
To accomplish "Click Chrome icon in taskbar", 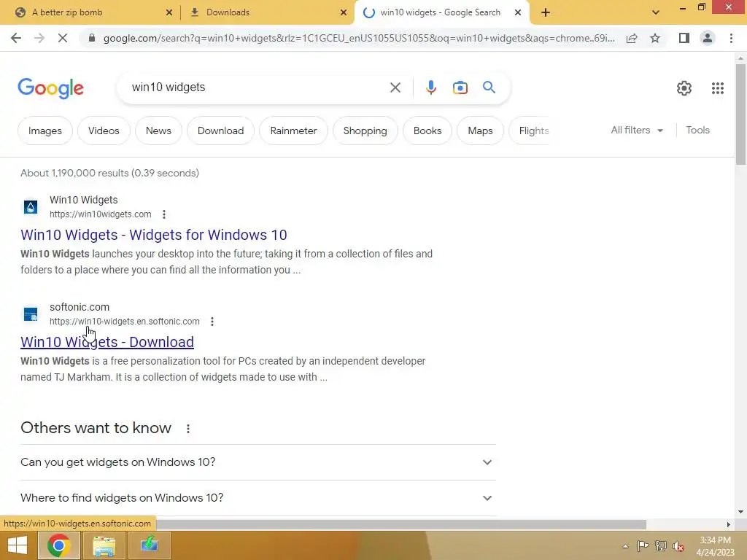I will [x=59, y=545].
